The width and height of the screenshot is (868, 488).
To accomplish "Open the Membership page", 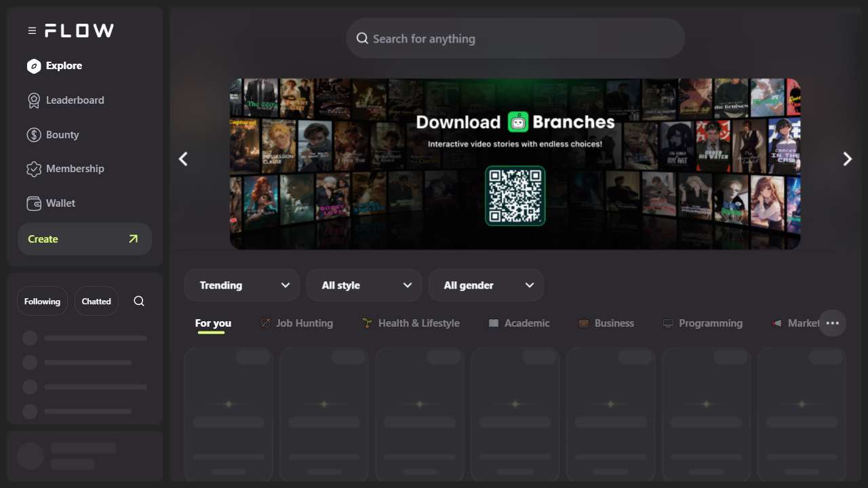I will (75, 169).
